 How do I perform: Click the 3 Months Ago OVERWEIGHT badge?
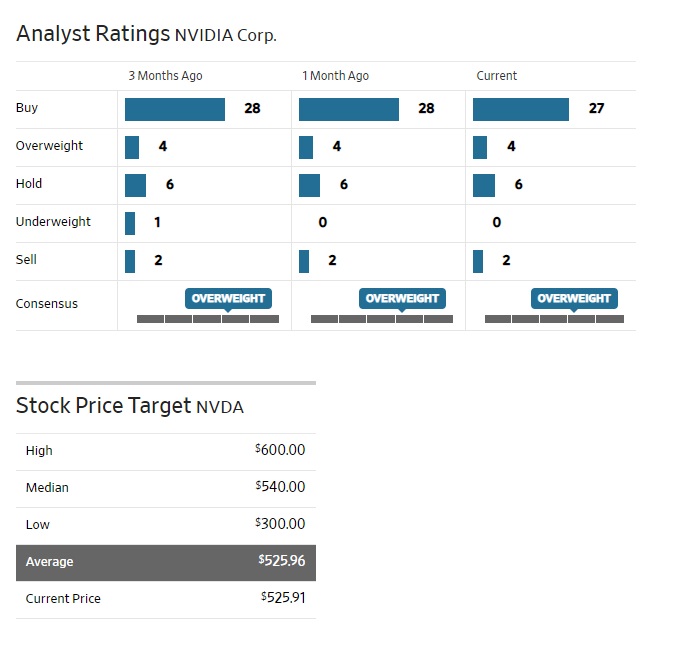229,298
